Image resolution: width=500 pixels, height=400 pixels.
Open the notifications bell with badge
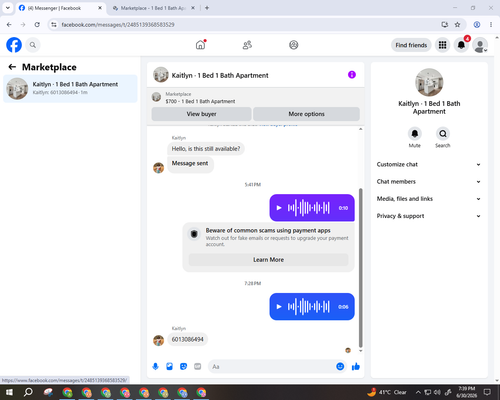pyautogui.click(x=461, y=45)
